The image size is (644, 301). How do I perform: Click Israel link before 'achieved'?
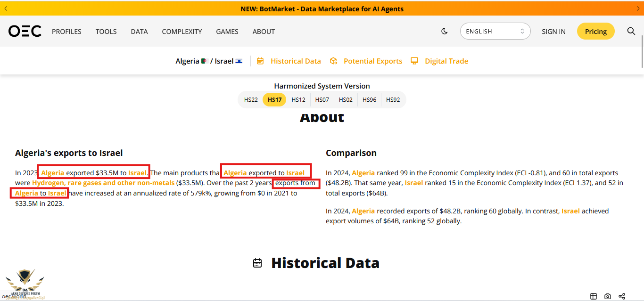click(570, 211)
